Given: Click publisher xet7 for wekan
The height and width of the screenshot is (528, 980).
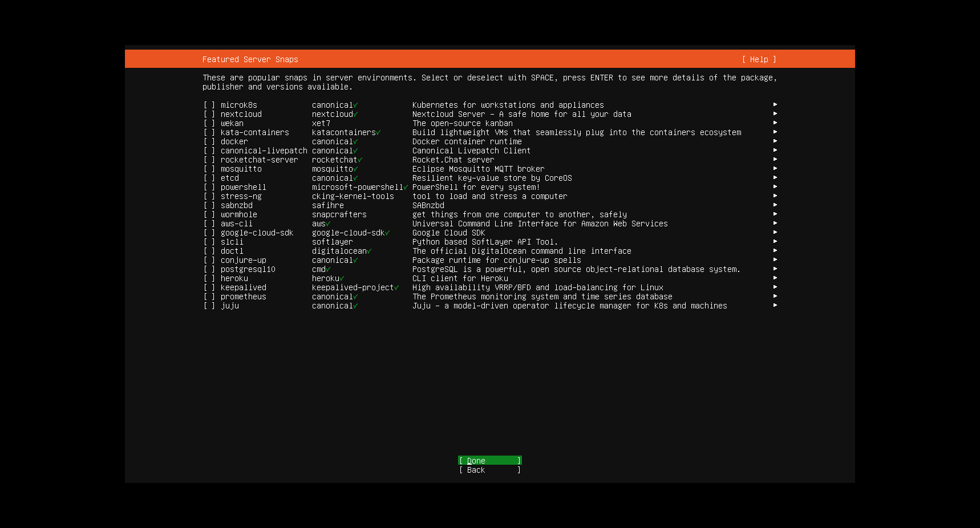Looking at the screenshot, I should tap(321, 123).
